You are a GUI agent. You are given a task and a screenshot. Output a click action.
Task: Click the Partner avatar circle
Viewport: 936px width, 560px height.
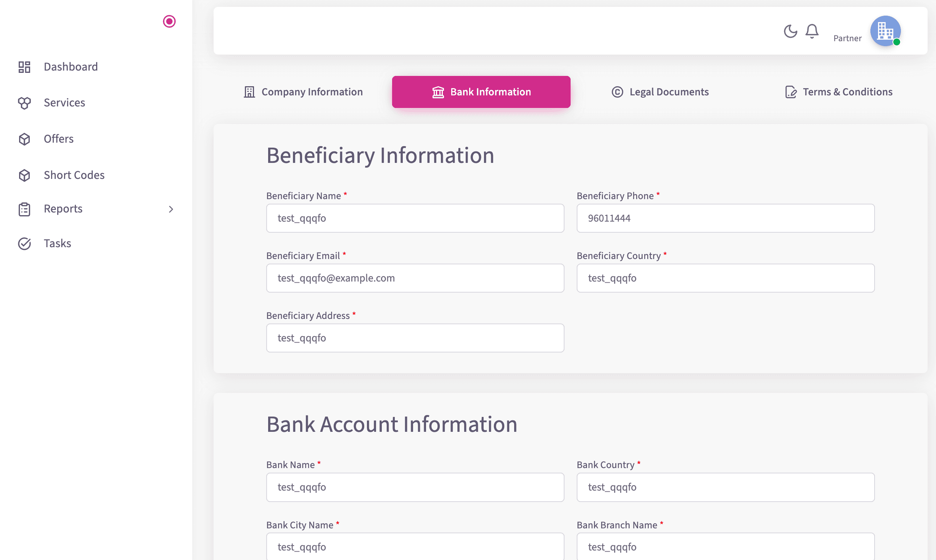pos(886,31)
